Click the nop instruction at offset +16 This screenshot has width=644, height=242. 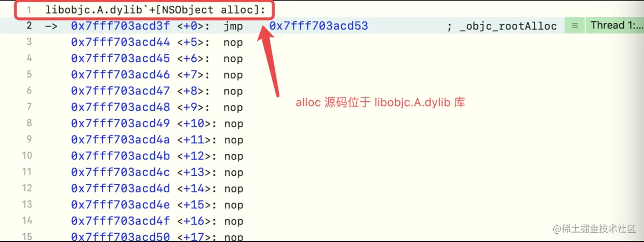pos(233,221)
